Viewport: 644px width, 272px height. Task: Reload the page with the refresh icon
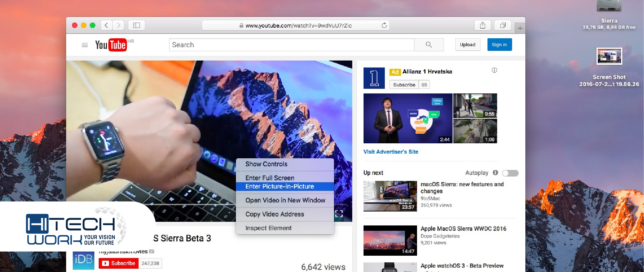[x=384, y=25]
